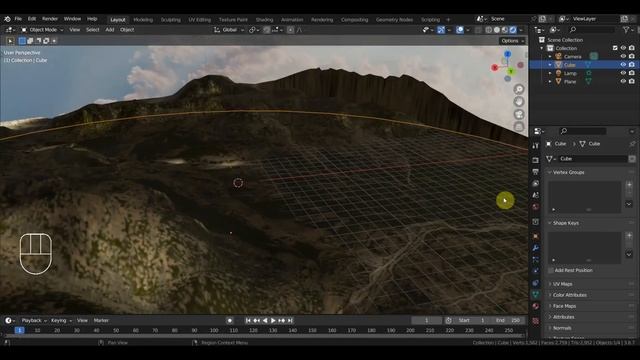This screenshot has height=360, width=640.
Task: Open the Object Data green triangle tab
Action: 536,294
